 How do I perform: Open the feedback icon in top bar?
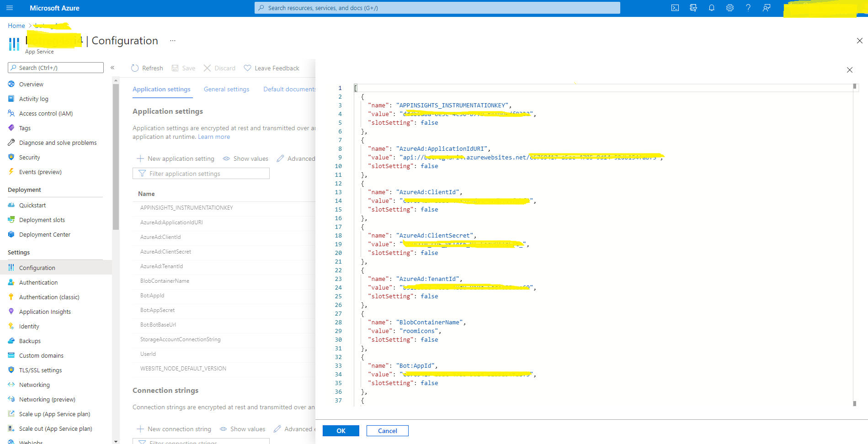767,8
